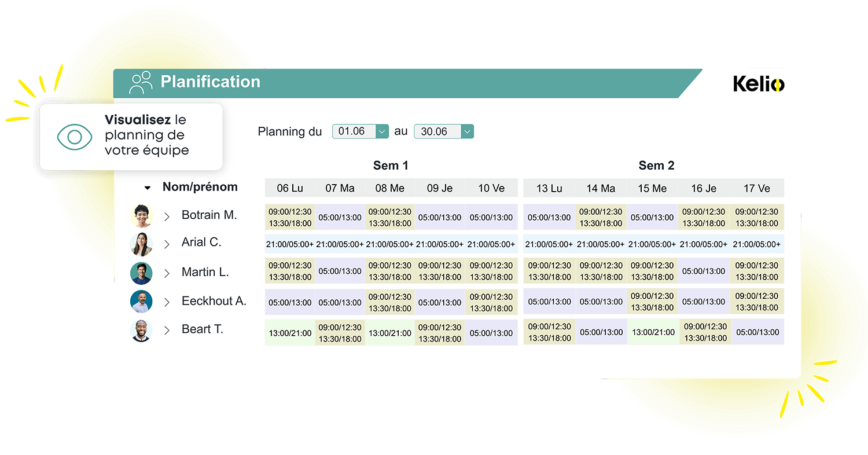This screenshot has height=455, width=868.
Task: Click Eeckhout A. shift cell for 10 Ve
Action: 491,302
